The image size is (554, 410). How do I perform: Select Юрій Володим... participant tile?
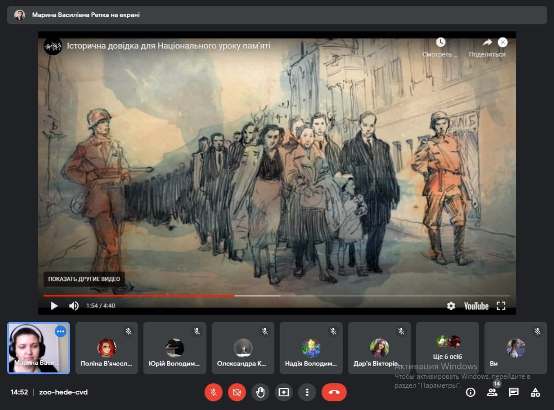(x=175, y=348)
